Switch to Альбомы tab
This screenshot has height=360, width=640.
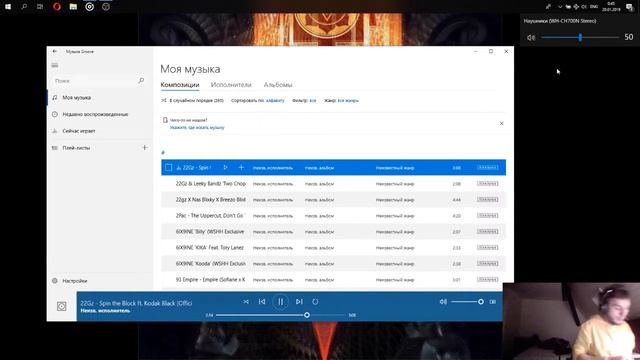[x=278, y=85]
